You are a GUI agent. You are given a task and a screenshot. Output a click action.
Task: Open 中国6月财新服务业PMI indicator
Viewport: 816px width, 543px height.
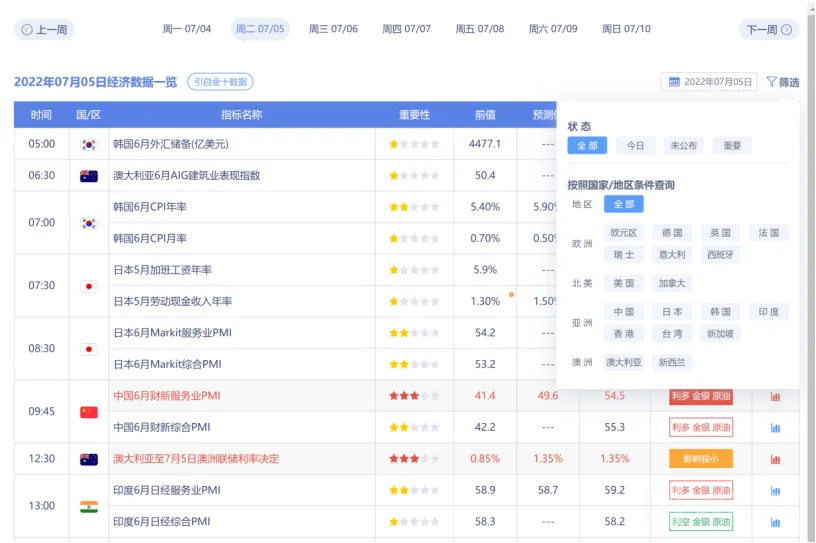tap(167, 396)
